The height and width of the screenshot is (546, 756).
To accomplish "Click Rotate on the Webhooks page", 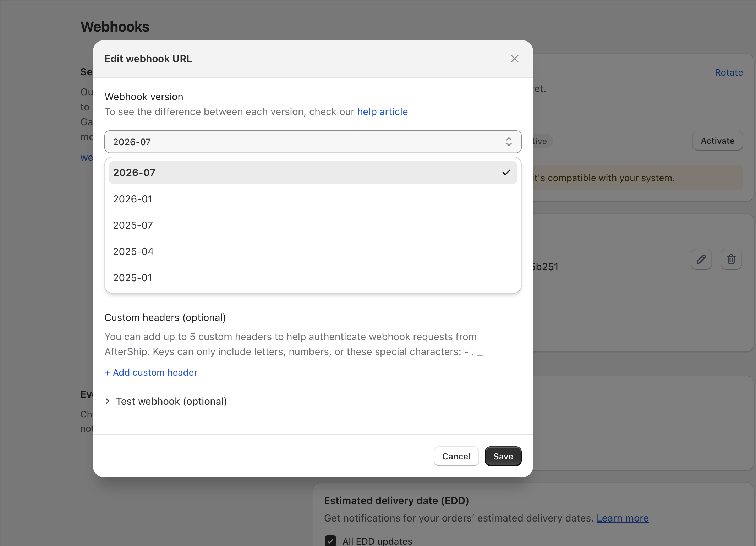I will click(x=729, y=72).
